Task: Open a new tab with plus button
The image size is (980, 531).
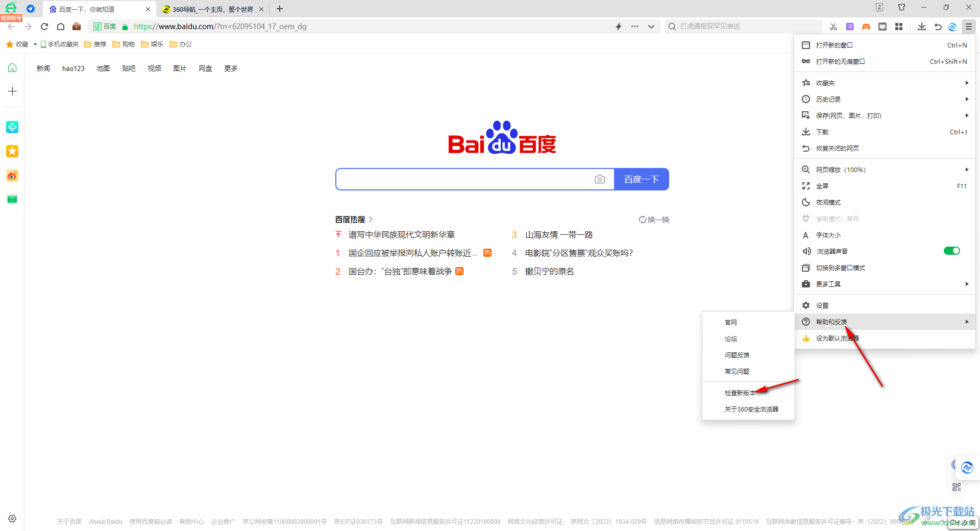Action: pyautogui.click(x=279, y=9)
